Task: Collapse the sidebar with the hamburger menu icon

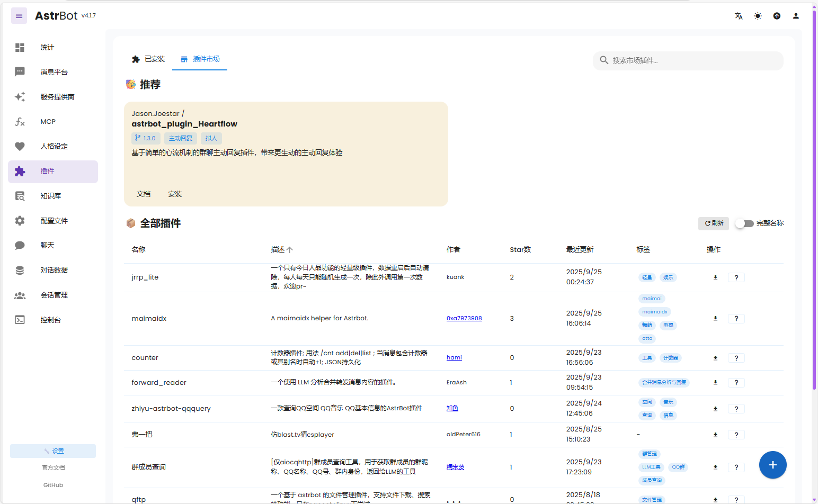Action: 19,16
